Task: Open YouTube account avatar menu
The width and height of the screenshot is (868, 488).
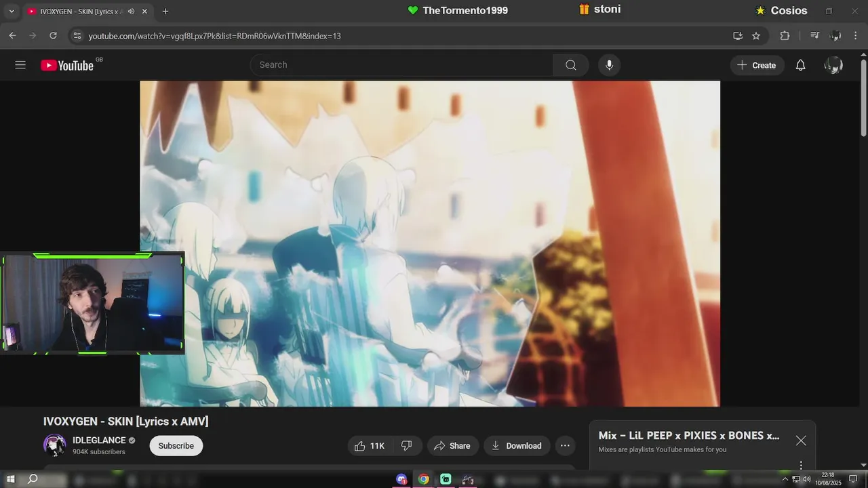Action: [833, 65]
